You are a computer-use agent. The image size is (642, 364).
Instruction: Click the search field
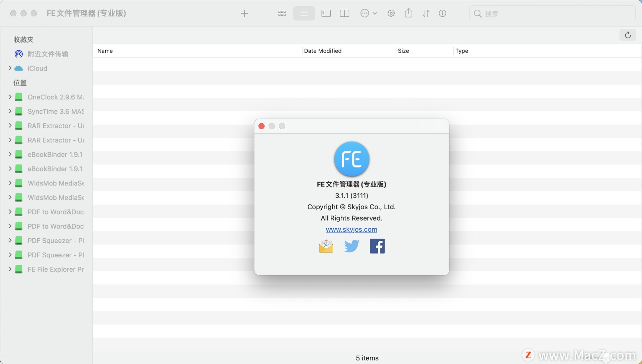click(552, 13)
